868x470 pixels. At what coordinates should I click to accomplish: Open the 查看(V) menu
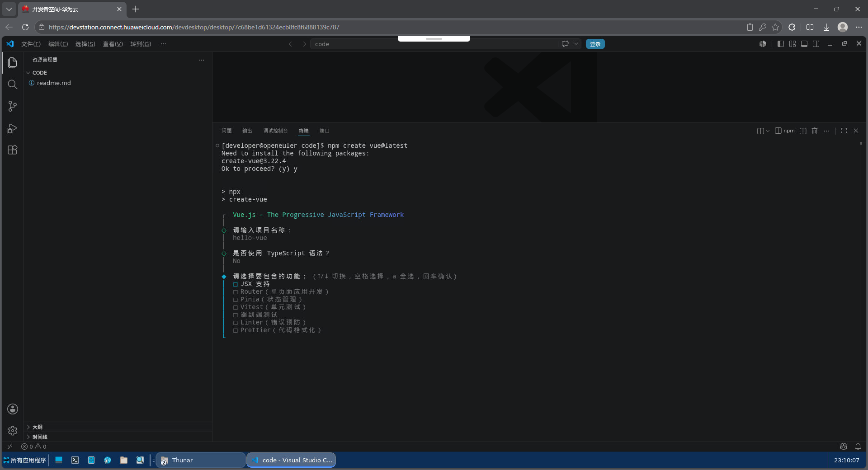pos(113,44)
